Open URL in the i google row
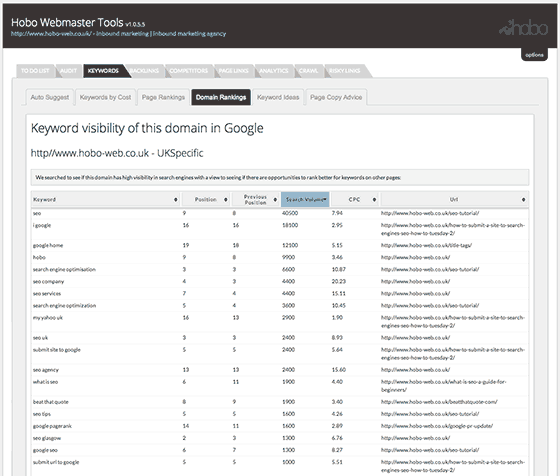 pyautogui.click(x=452, y=229)
